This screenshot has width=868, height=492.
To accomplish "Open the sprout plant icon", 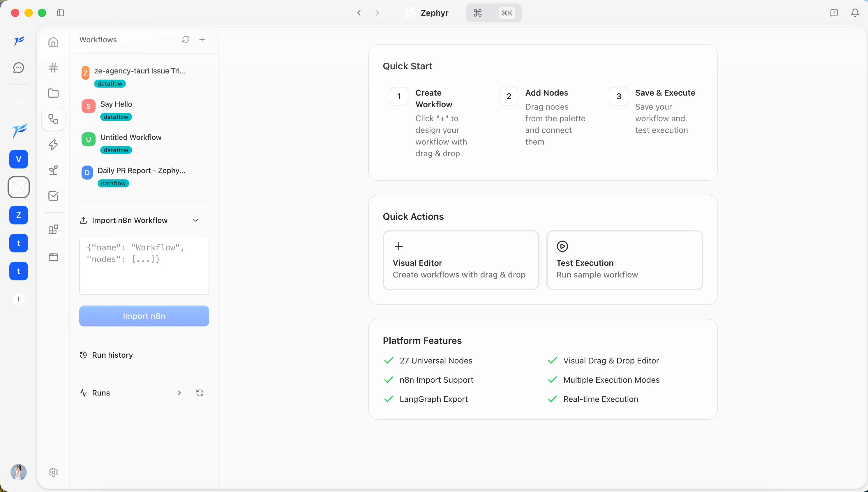I will 53,170.
